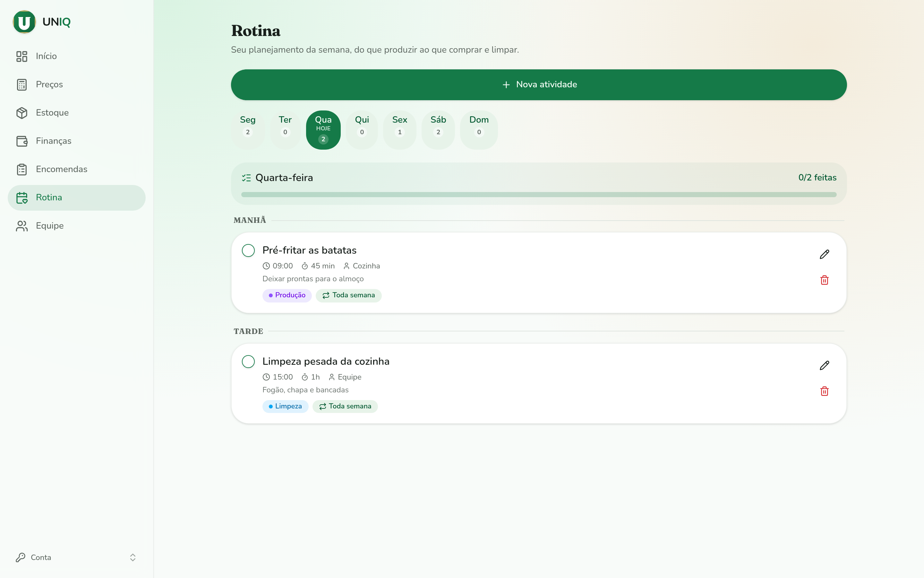The image size is (924, 578).
Task: Open the Início dashboard icon
Action: pos(22,56)
